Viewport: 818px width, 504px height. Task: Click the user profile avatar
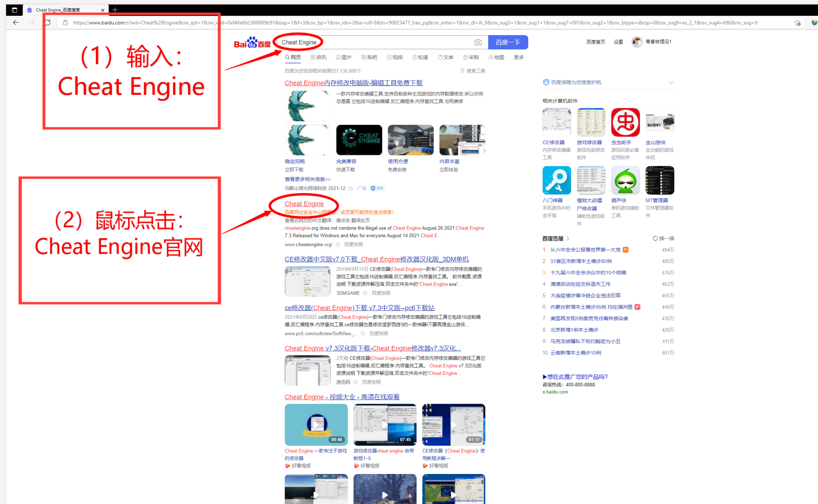coord(637,42)
